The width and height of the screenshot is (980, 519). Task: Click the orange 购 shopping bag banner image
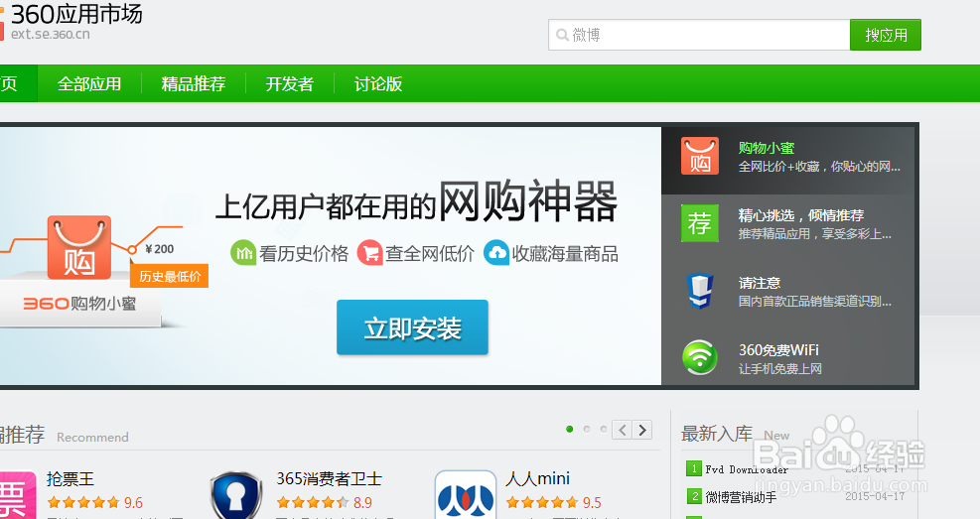click(x=79, y=247)
